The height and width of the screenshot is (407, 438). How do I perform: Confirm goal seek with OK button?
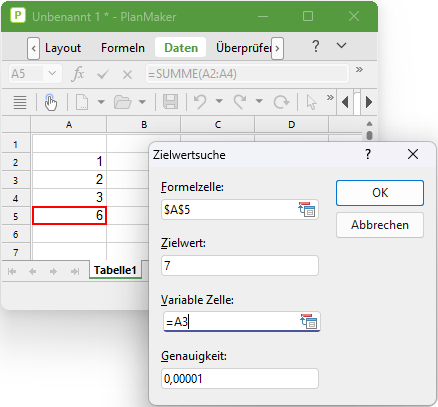[x=380, y=193]
